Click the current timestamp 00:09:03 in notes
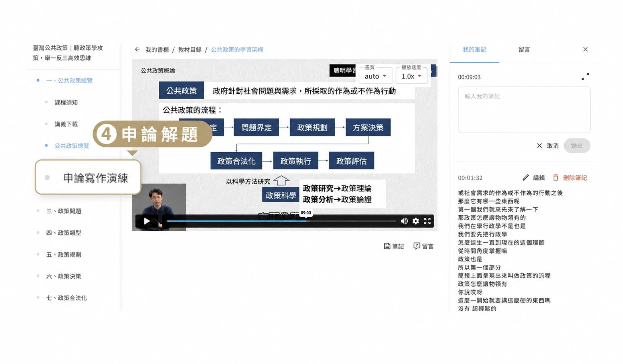Image resolution: width=623 pixels, height=364 pixels. pyautogui.click(x=469, y=77)
